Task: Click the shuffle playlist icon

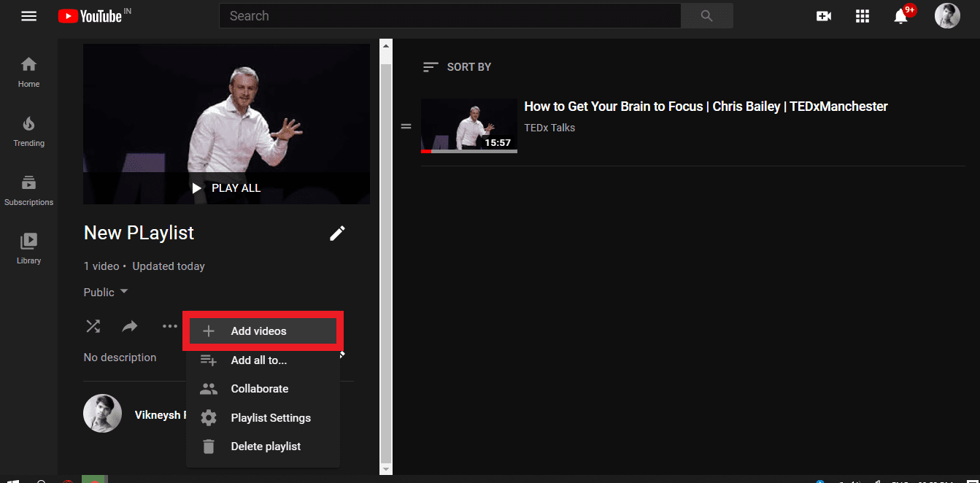Action: (93, 326)
